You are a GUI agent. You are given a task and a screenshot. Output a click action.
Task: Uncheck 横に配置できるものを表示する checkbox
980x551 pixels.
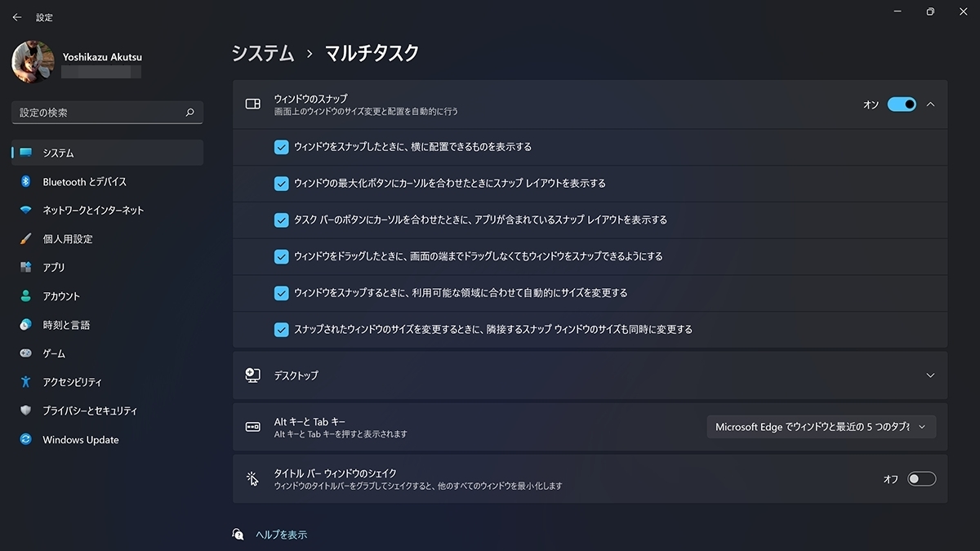[x=281, y=147]
